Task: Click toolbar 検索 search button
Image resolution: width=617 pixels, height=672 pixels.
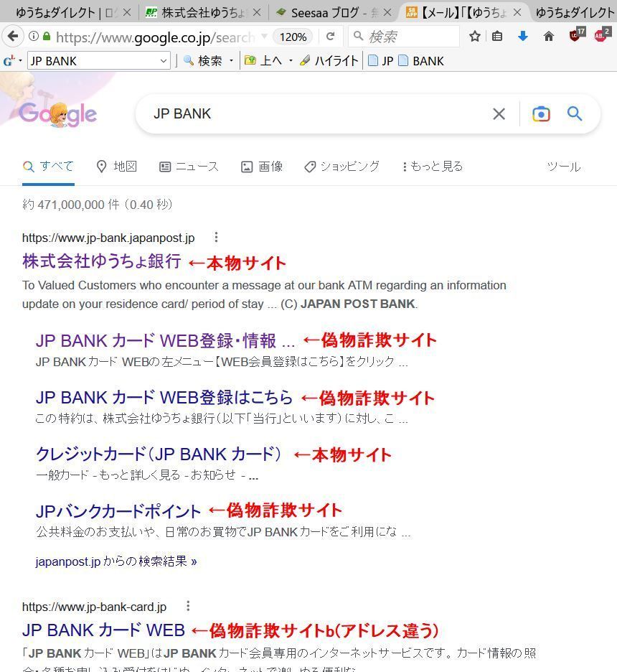Action: coord(203,61)
